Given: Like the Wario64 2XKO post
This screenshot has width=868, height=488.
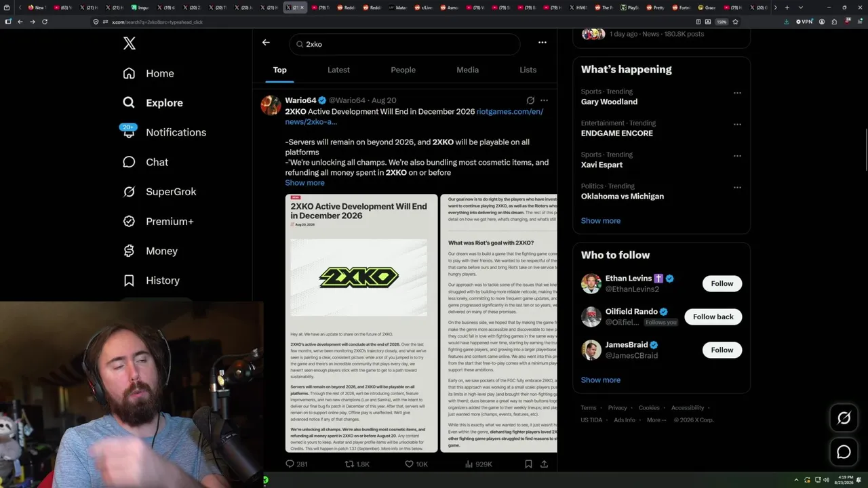Looking at the screenshot, I should click(x=416, y=464).
